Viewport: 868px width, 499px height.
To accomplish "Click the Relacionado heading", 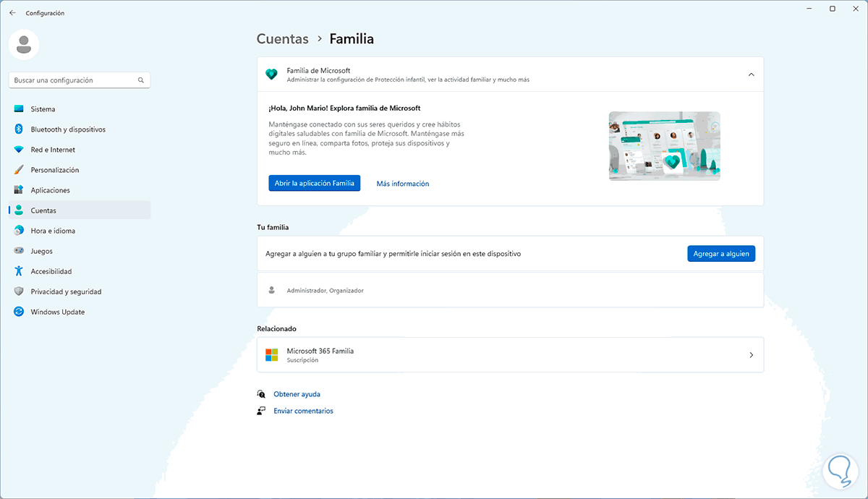I will [x=276, y=328].
